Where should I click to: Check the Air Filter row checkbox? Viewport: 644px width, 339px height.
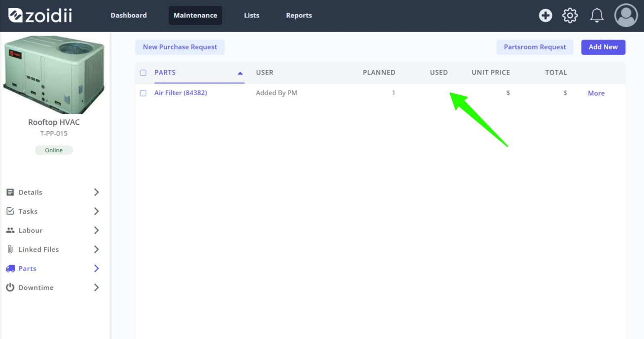143,93
